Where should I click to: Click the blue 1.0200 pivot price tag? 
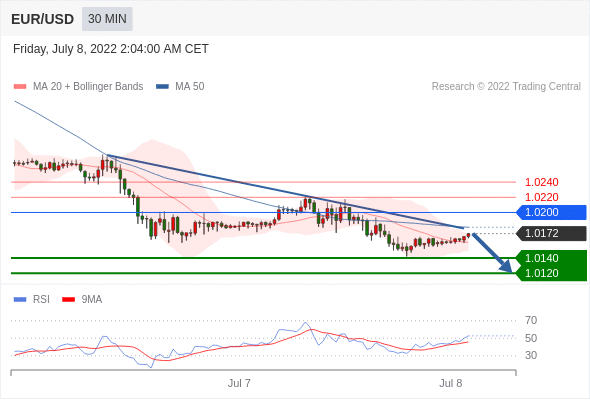pos(551,212)
